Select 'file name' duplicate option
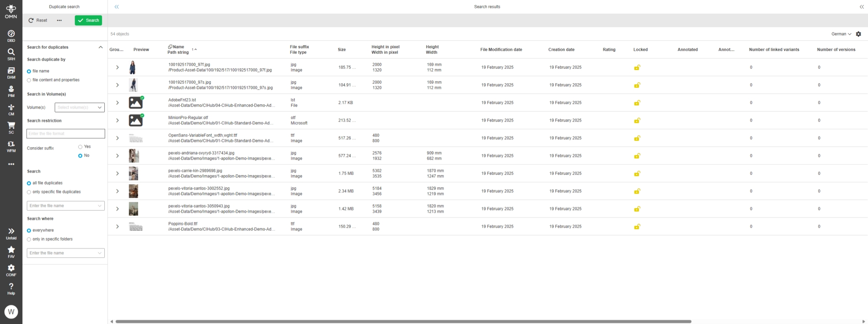868x324 pixels. click(x=29, y=71)
